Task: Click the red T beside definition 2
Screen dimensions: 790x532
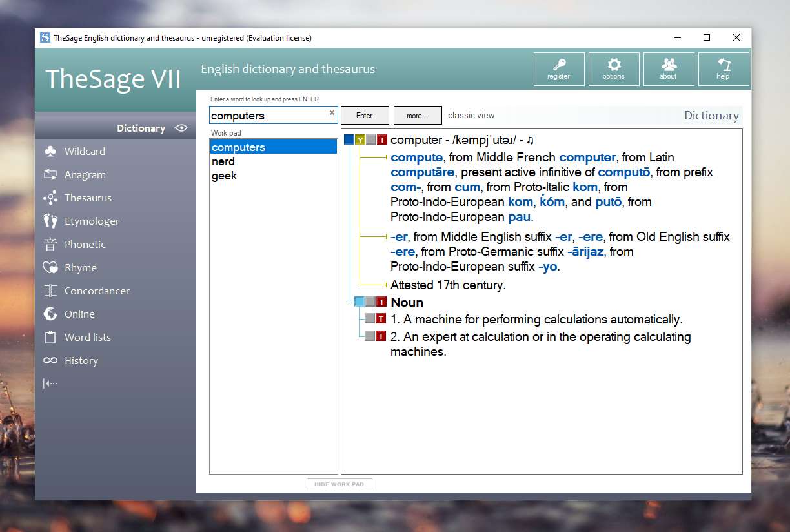Action: click(x=381, y=336)
